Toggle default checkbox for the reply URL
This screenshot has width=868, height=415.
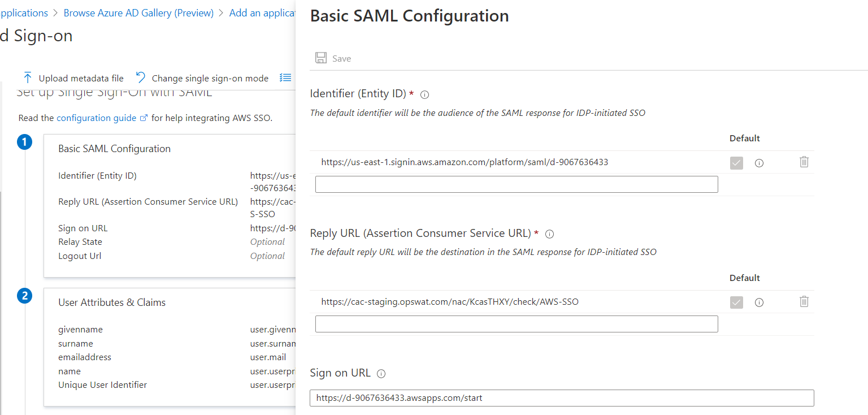pos(736,302)
